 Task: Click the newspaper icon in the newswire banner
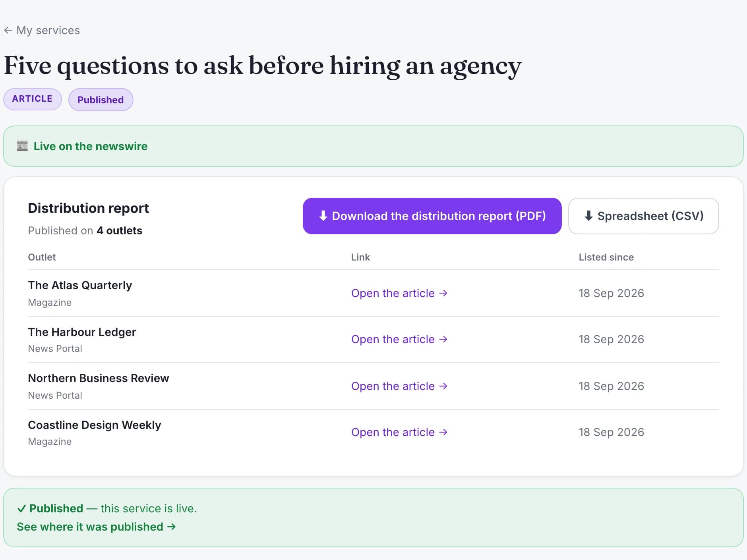point(22,146)
